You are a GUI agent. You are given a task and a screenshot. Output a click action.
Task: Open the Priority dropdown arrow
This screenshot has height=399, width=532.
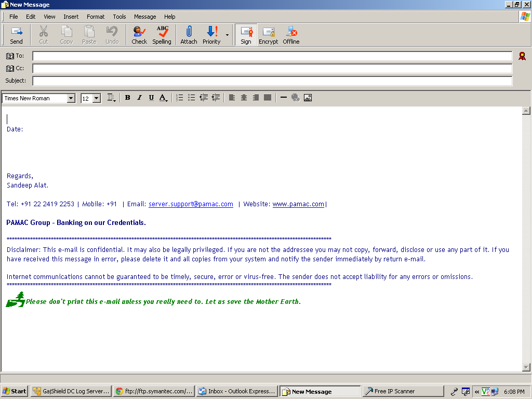[x=227, y=35]
